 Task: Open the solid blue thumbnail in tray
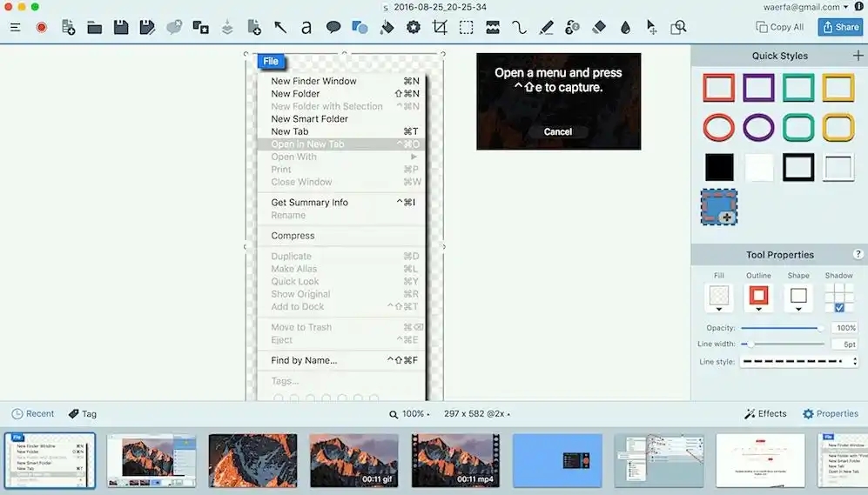coord(557,460)
